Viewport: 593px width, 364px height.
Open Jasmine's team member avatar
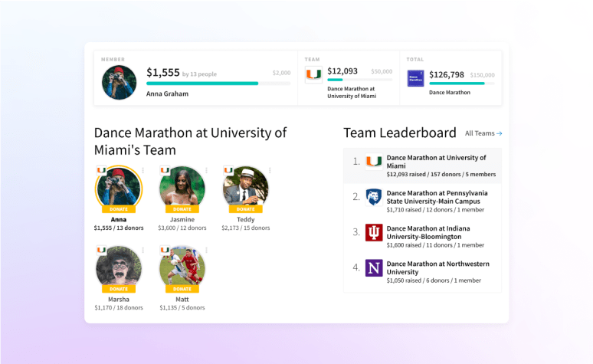point(182,189)
